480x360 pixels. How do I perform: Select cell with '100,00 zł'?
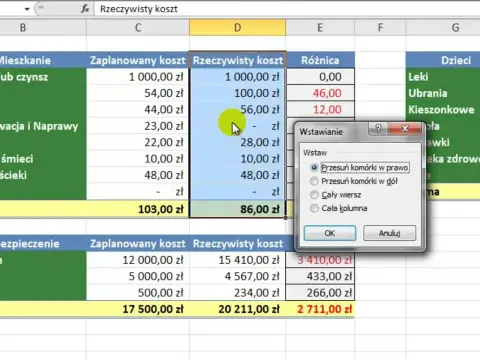237,93
